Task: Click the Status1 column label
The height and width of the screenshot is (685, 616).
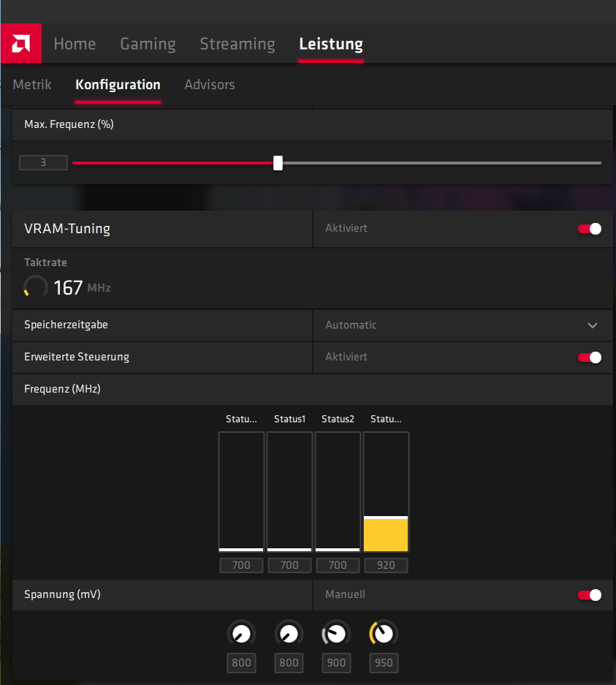Action: coord(289,419)
